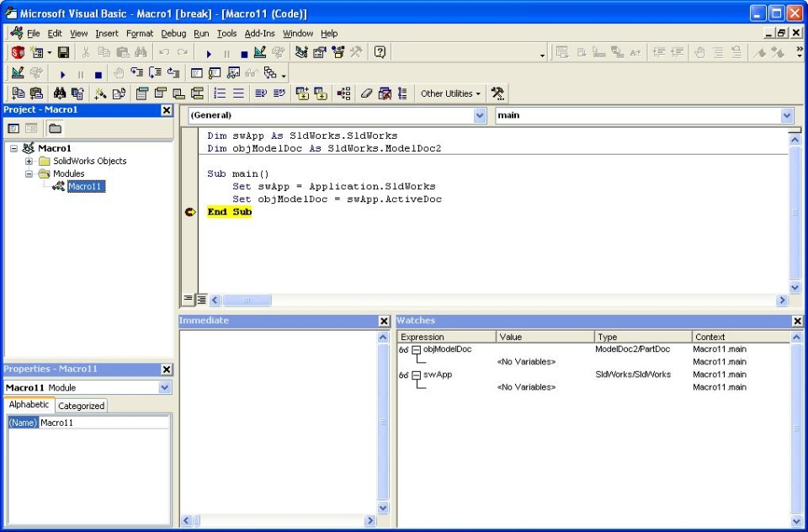Switch to the Categorized properties tab
The width and height of the screenshot is (808, 532).
(81, 406)
